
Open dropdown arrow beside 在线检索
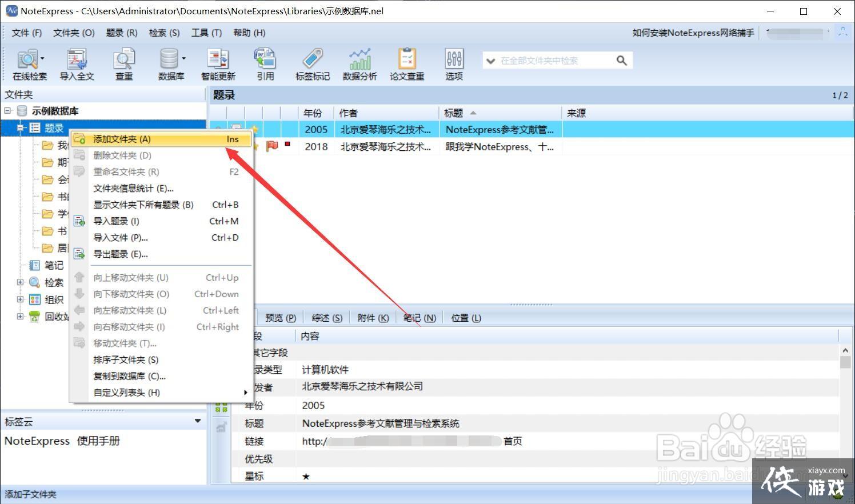click(42, 58)
